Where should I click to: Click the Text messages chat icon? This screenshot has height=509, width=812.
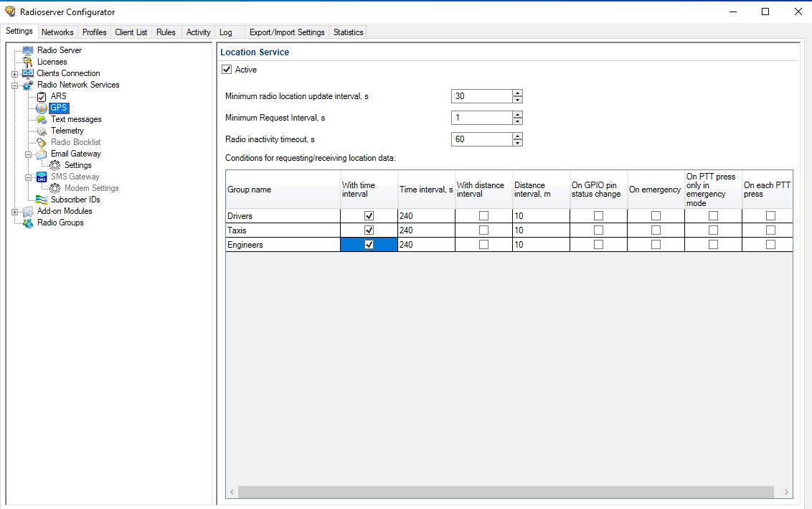click(x=42, y=120)
